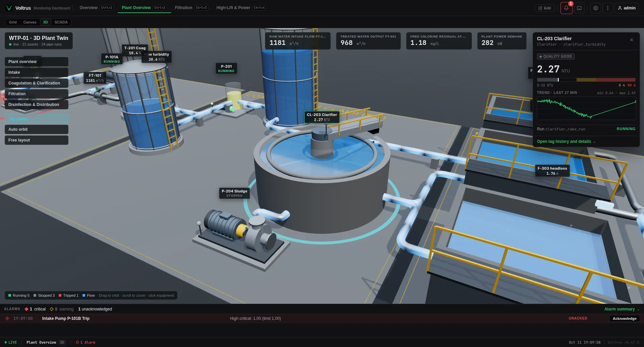644x347 pixels.
Task: Select the 3D view mode
Action: click(x=45, y=22)
